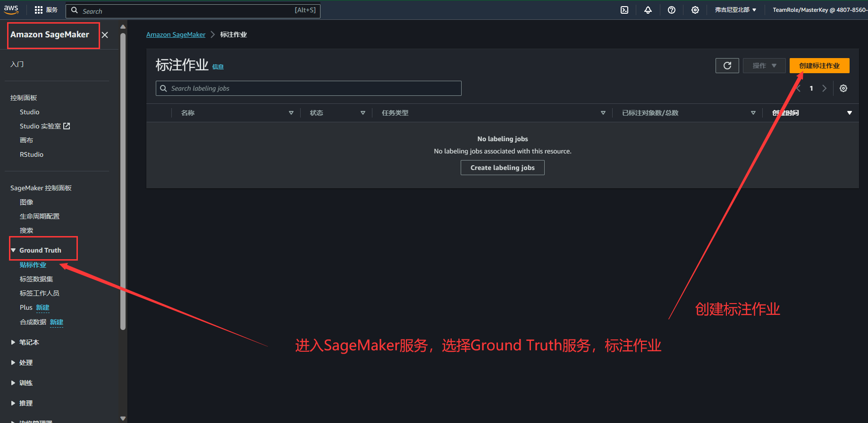Open 画布 in the sidebar
The width and height of the screenshot is (868, 423).
tap(26, 140)
